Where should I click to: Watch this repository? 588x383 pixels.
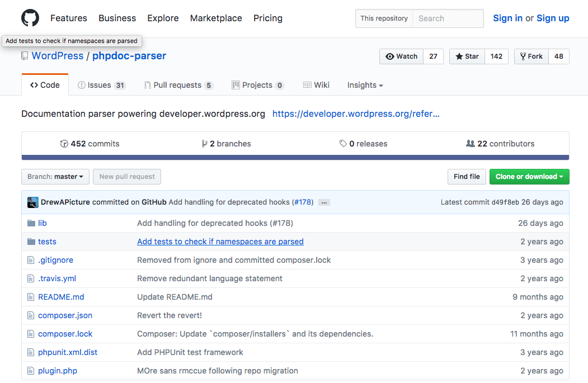pos(401,56)
